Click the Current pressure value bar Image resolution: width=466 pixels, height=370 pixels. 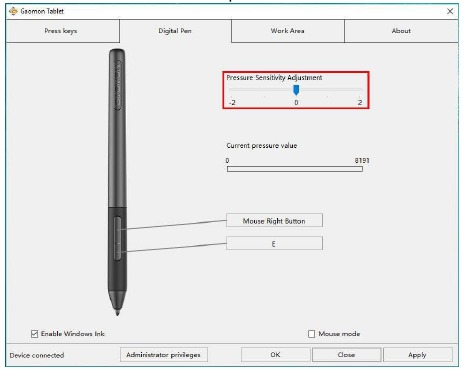coord(295,169)
